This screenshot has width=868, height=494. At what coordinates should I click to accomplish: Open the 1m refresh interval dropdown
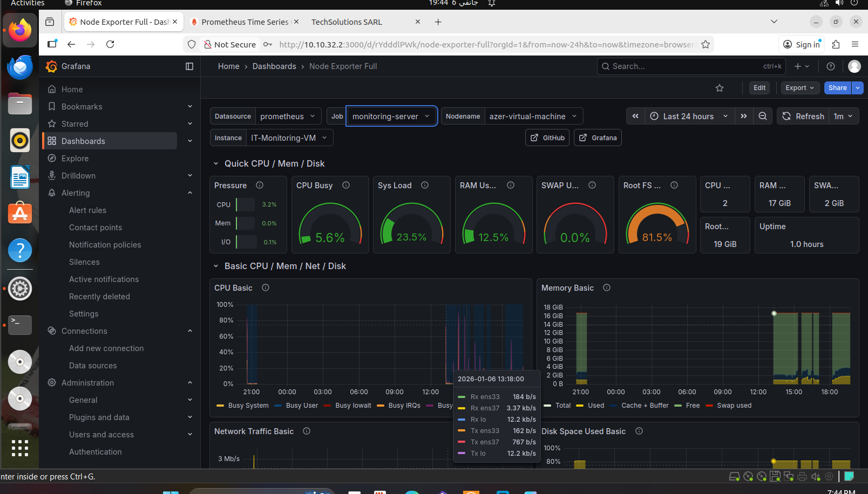coord(843,116)
